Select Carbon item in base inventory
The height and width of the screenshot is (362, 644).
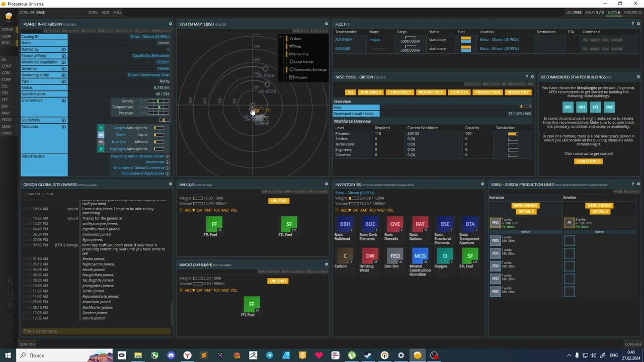[345, 256]
